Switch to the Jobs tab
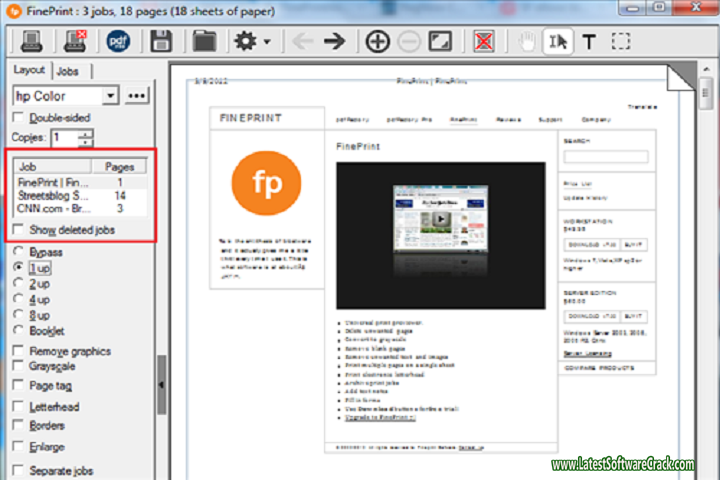 click(x=68, y=71)
